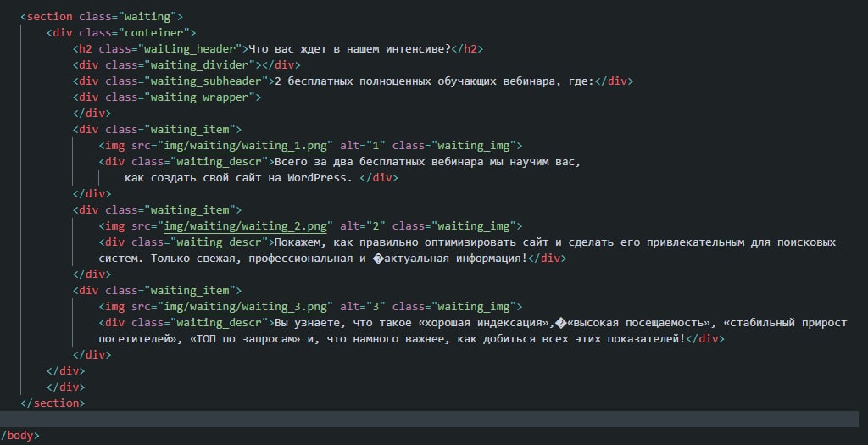Click the "waiting_item" div above the waiting_2.png image
This screenshot has width=868, height=445.
click(157, 209)
